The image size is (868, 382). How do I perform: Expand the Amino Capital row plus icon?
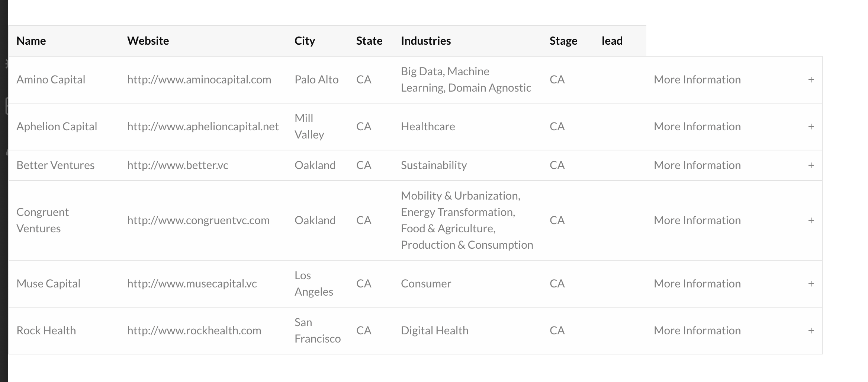[x=811, y=80]
